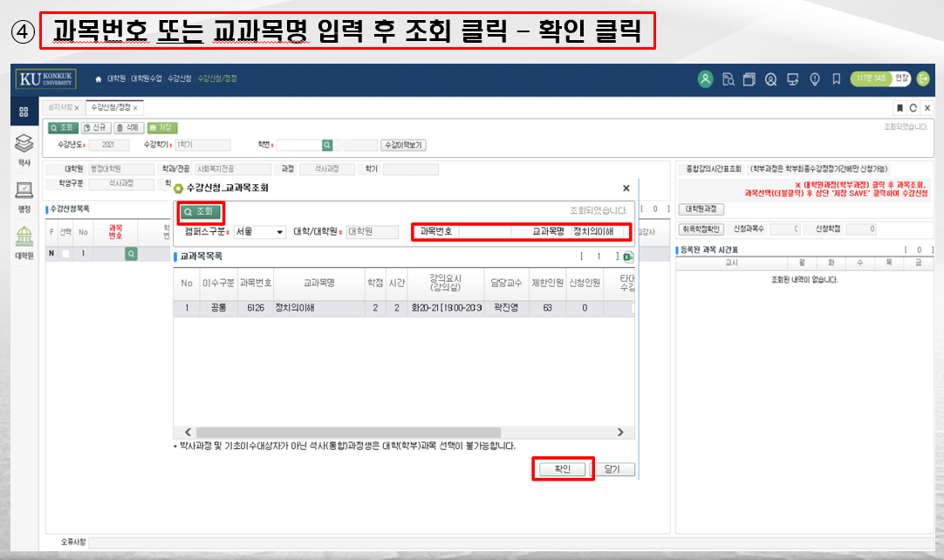Click the 연장 session extend button
The image size is (944, 560).
[901, 79]
